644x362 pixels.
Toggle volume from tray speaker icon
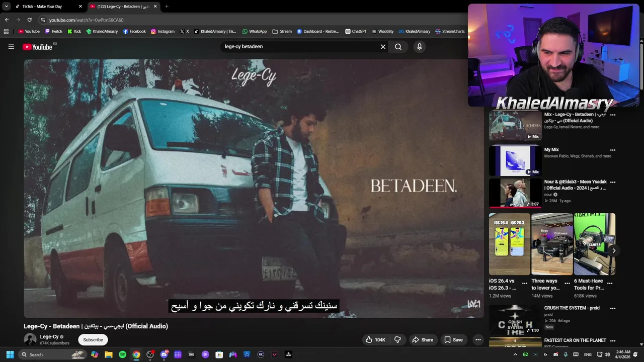[607, 354]
